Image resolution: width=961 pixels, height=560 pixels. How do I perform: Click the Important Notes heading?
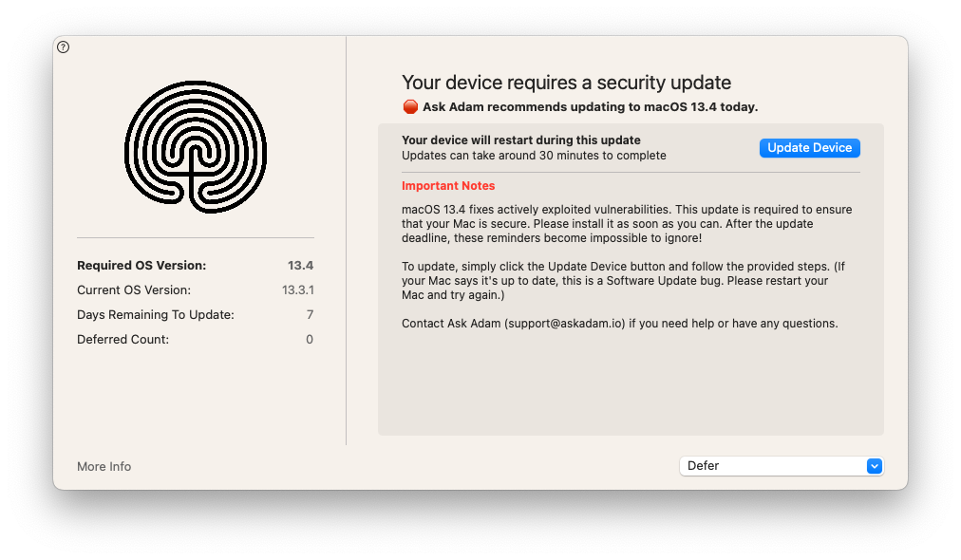click(x=448, y=186)
